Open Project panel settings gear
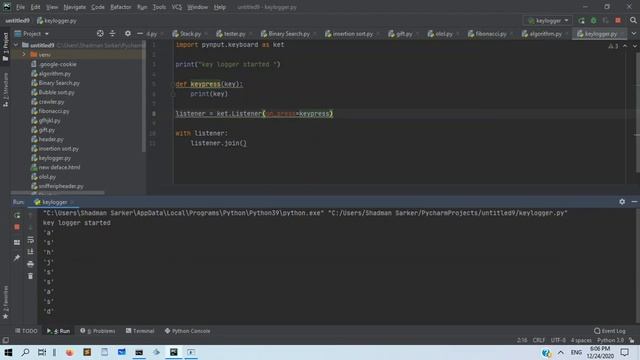Viewport: 640px width, 360px height. pos(128,33)
